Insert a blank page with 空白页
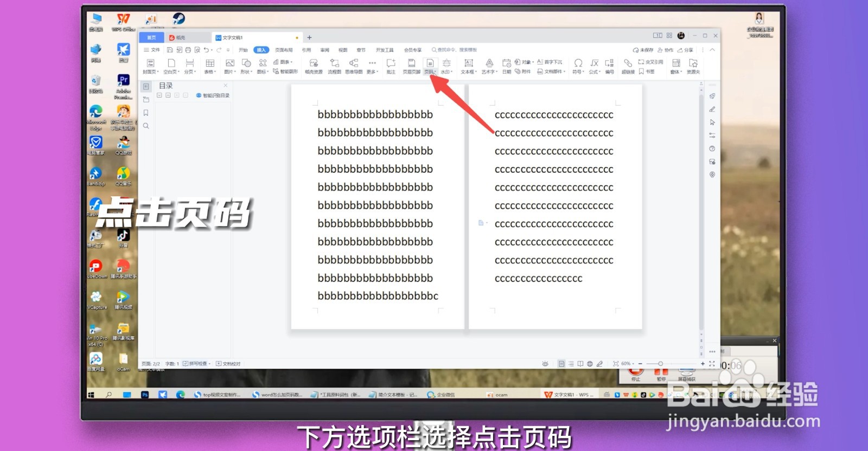Image resolution: width=868 pixels, height=451 pixels. [171, 66]
